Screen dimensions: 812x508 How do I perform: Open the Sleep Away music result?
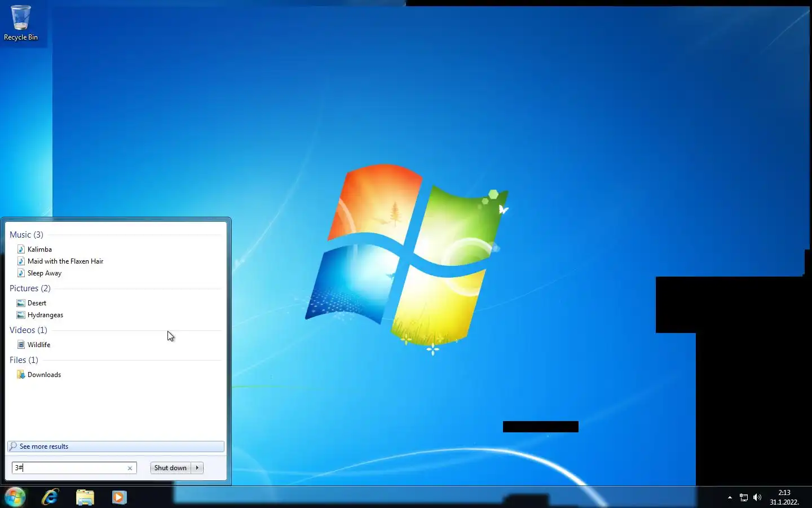click(45, 273)
